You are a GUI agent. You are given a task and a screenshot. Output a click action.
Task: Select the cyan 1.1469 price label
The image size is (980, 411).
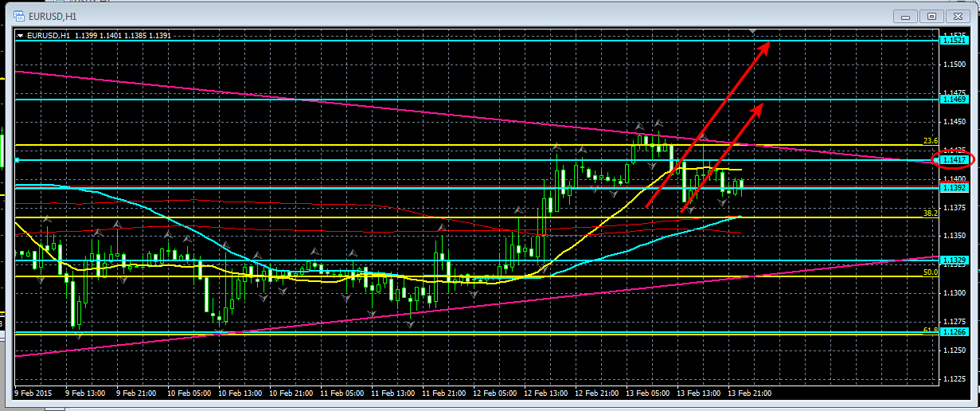coord(953,99)
